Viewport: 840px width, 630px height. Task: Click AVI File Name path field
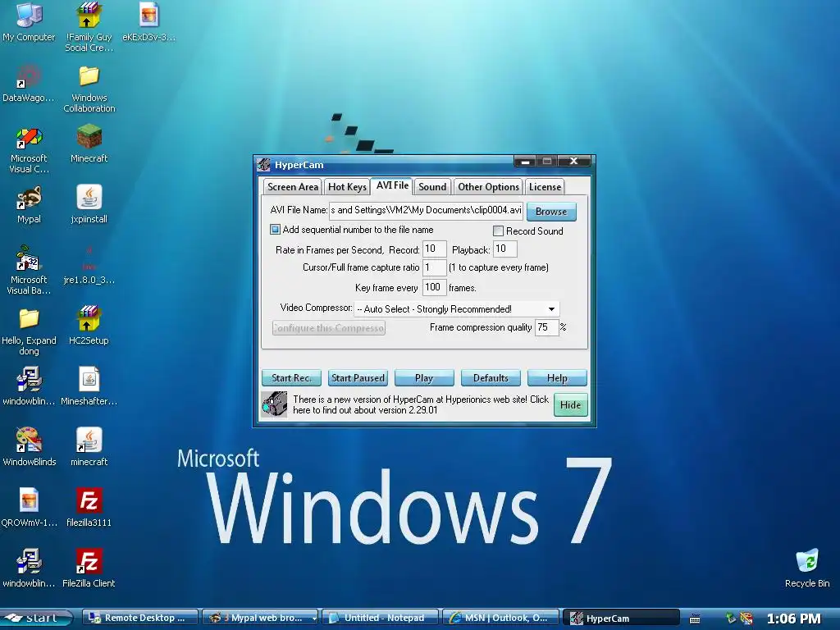(x=426, y=210)
